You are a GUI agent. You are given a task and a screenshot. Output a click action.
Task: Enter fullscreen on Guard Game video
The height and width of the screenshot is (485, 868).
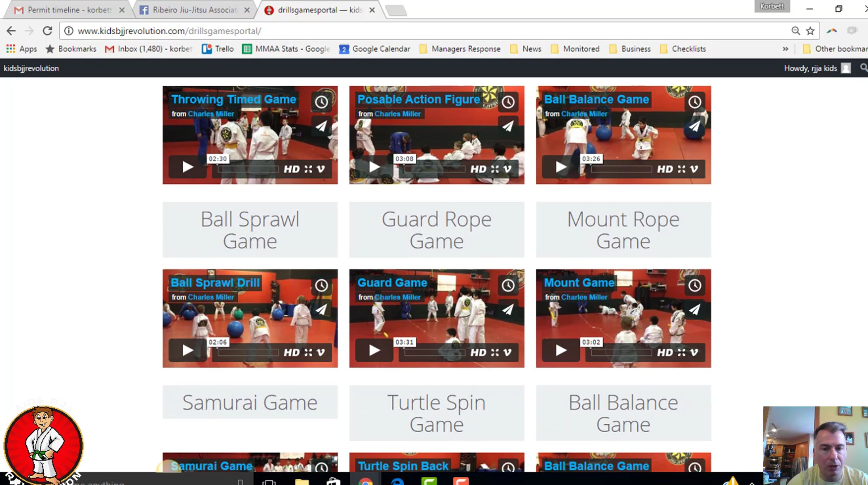coord(495,353)
